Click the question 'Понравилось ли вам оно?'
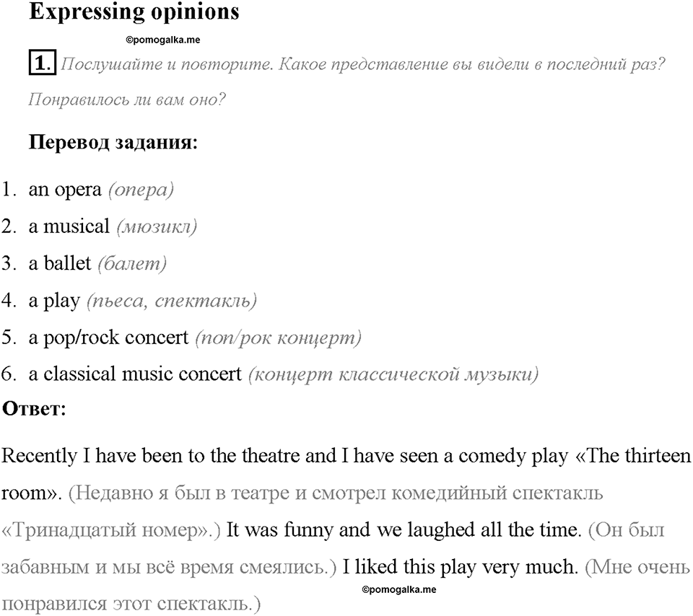Viewport: 693px width, 616px height. (127, 100)
